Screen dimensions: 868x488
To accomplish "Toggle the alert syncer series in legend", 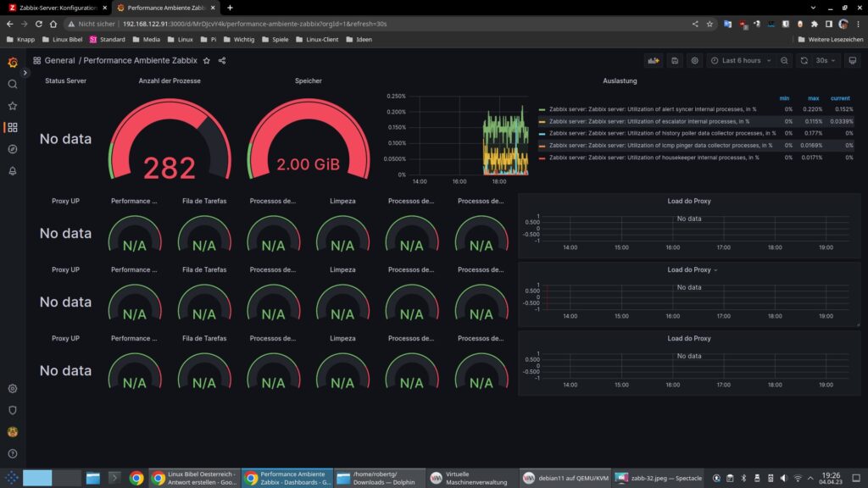I will [653, 109].
